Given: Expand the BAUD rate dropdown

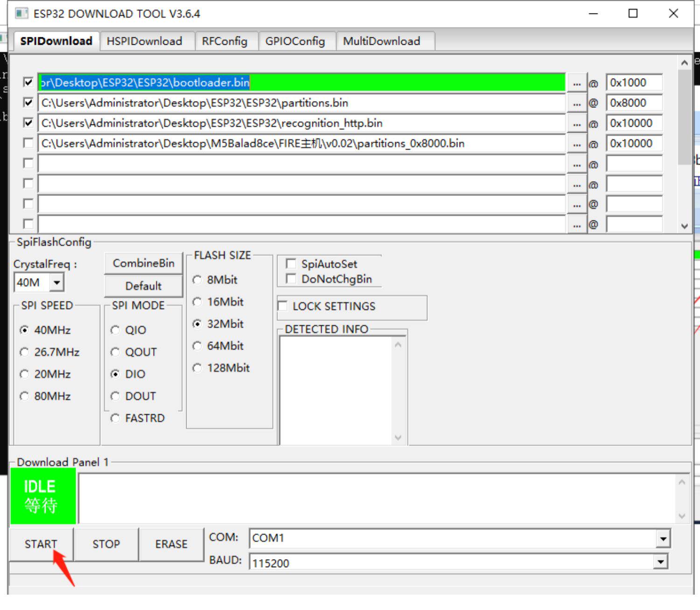Looking at the screenshot, I should (661, 561).
